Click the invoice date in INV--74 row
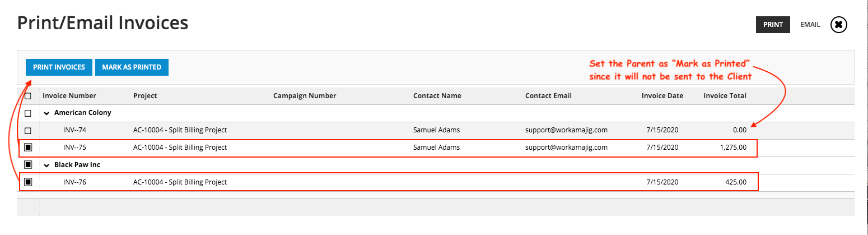868x235 pixels. pyautogui.click(x=662, y=130)
